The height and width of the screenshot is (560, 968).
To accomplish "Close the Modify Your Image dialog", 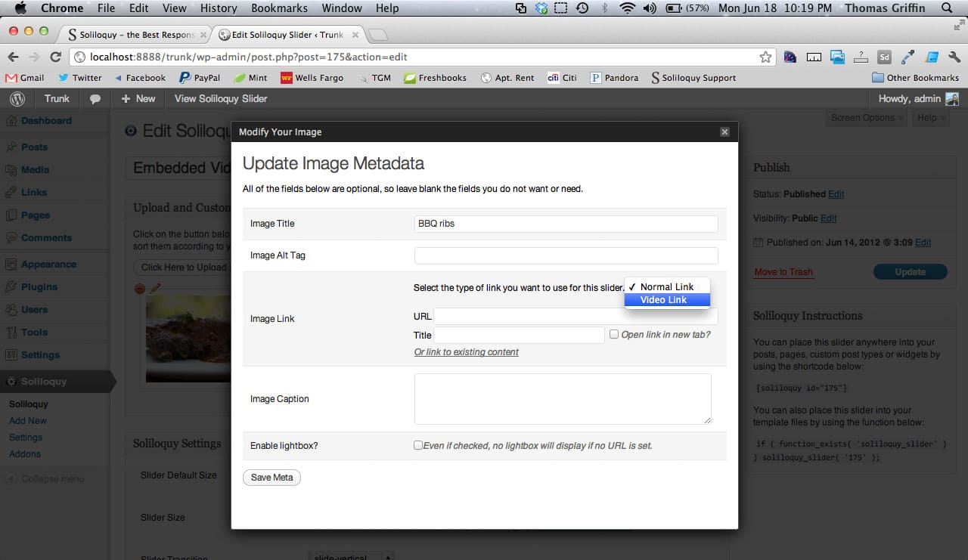I will 724,131.
